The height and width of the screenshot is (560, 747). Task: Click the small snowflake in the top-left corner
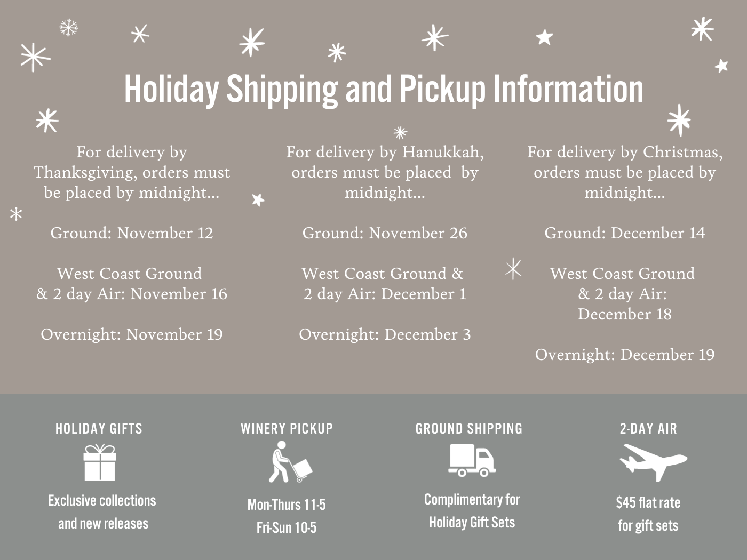coord(68,27)
